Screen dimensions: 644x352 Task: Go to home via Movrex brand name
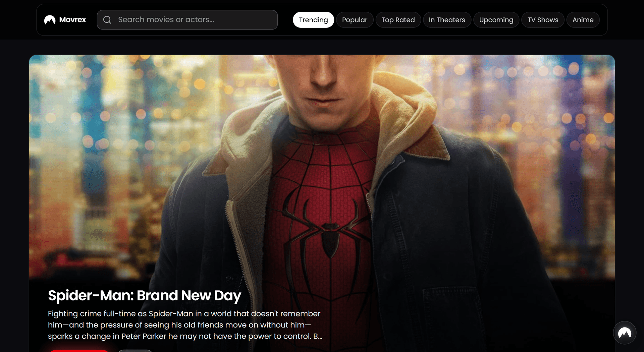coord(72,20)
